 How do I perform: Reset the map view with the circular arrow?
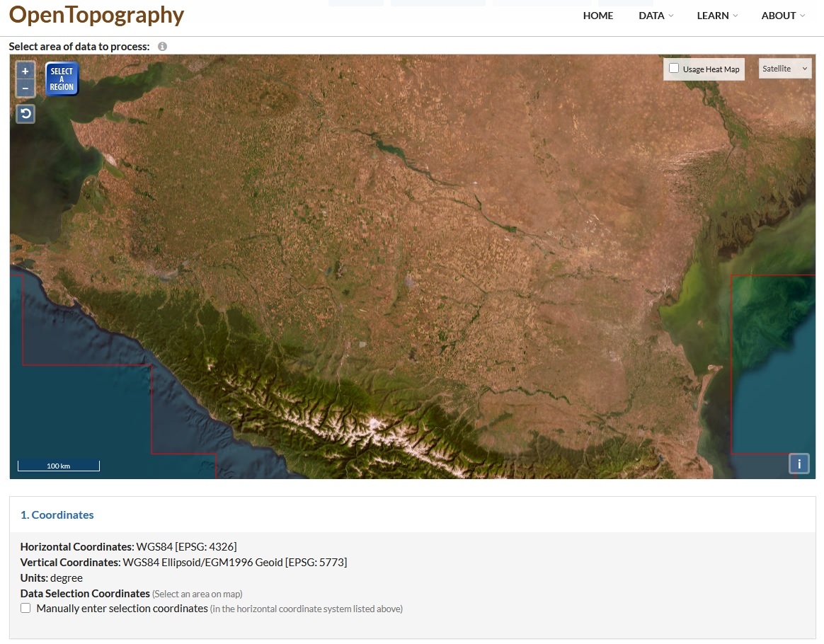[25, 113]
